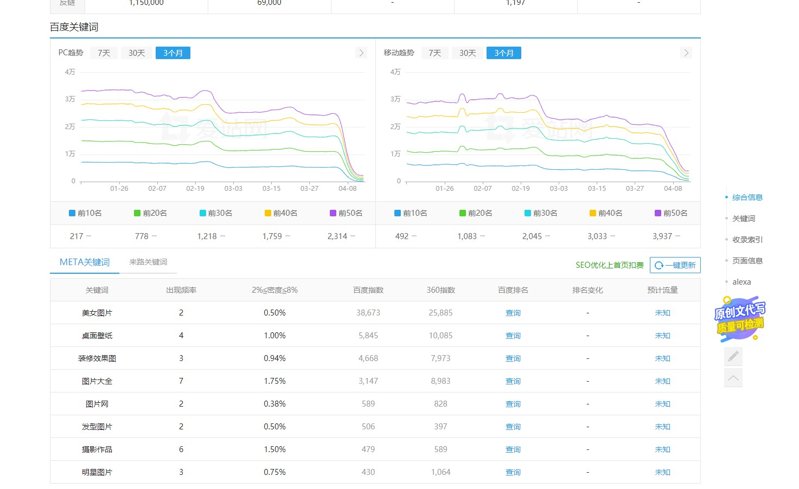Click 查询 for the 美女图片 keyword
Screen dimensions: 799x489
[x=512, y=313]
